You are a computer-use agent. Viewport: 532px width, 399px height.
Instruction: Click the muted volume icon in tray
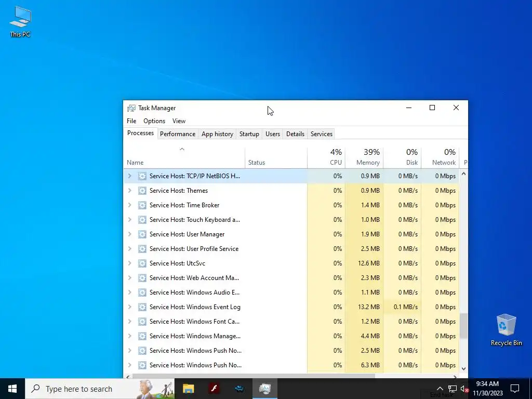click(464, 389)
